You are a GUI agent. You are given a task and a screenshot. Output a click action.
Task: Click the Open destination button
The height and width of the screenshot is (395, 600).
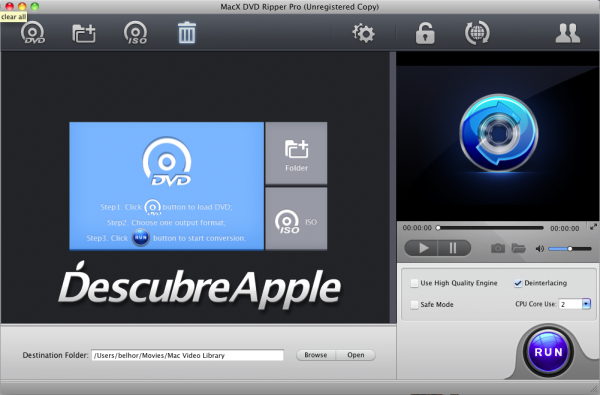[x=355, y=355]
